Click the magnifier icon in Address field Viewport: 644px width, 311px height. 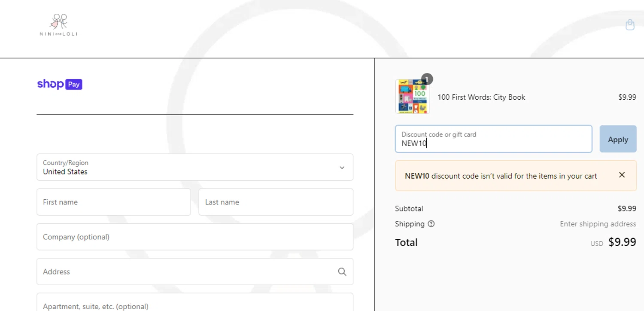(x=342, y=271)
